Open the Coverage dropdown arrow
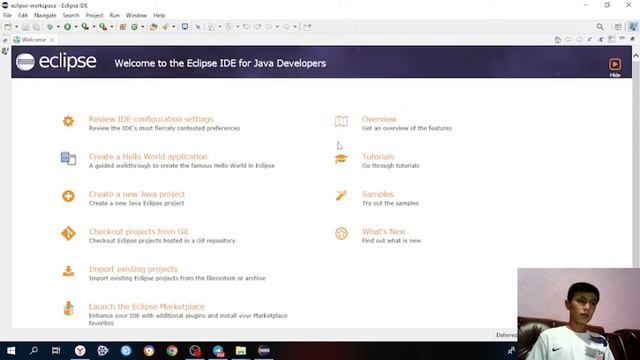Screen dimensions: 640x360 (93, 27)
